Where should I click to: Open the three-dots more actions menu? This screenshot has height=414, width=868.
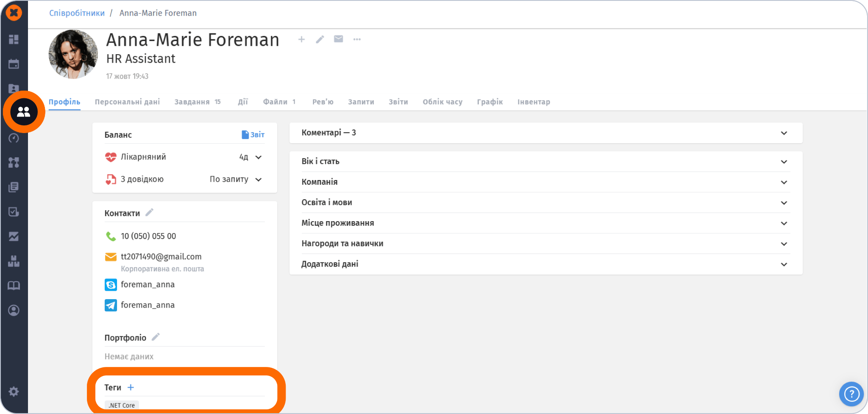357,39
